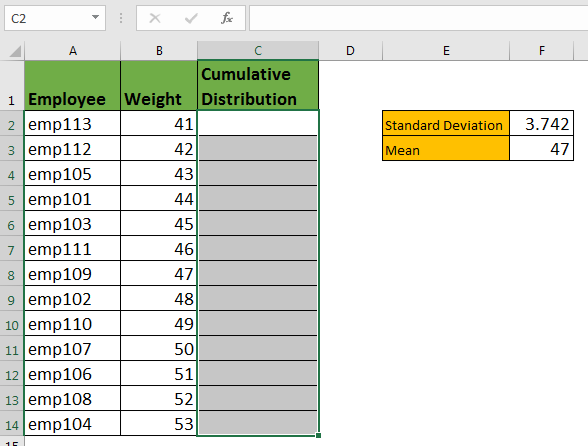
Task: Click cell C2 under Cumulative Distribution
Action: (x=258, y=123)
